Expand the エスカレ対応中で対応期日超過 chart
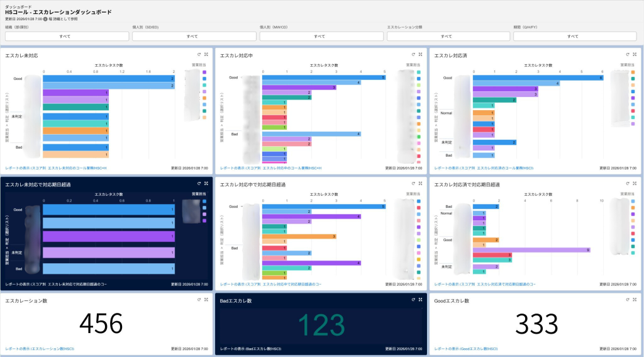This screenshot has width=644, height=357. [420, 183]
